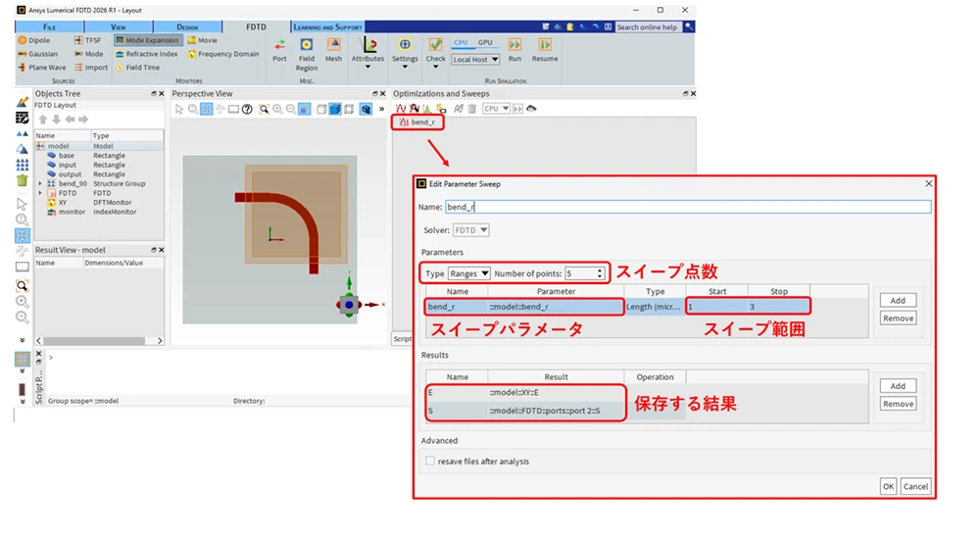980x537 pixels.
Task: Insert an Import source
Action: point(91,68)
